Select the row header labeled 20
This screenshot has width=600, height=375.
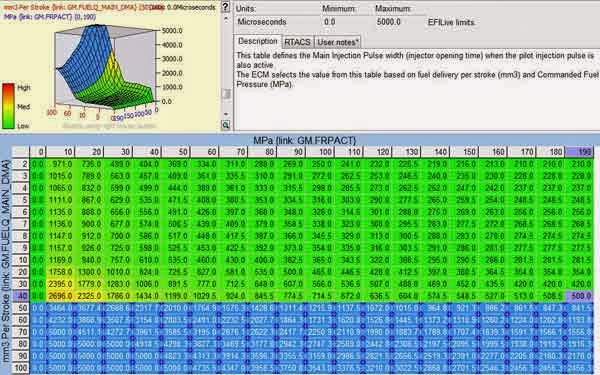[21, 272]
